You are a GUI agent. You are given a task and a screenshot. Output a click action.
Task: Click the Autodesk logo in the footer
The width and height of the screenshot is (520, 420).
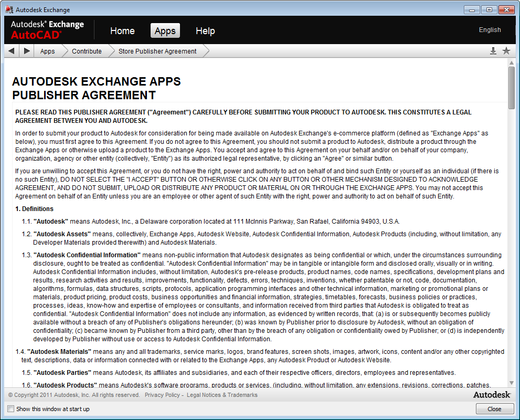click(493, 395)
